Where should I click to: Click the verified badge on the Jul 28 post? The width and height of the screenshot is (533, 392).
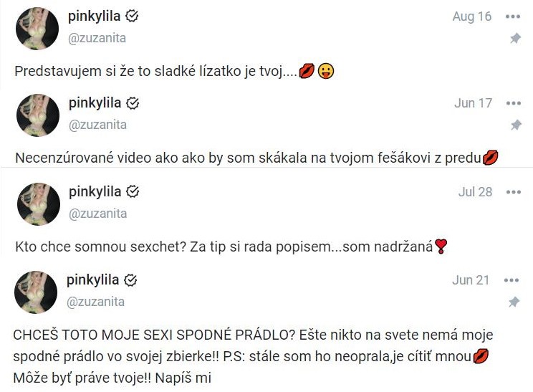click(x=133, y=192)
